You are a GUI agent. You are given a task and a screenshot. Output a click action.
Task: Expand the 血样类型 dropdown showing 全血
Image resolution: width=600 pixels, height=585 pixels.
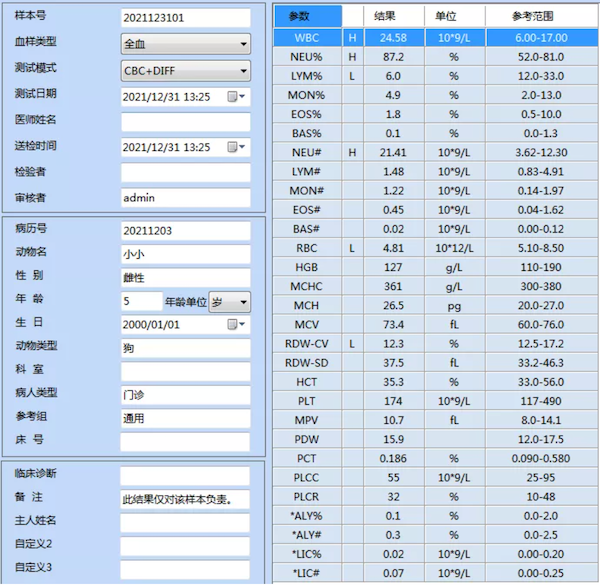tap(186, 44)
